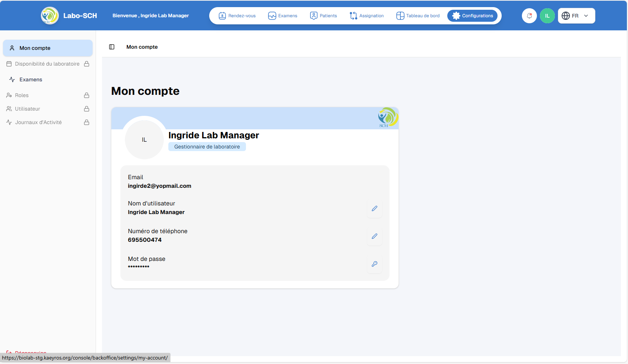Screen dimensions: 628x364
Task: Click Disponibilité du laboratoire sidebar item
Action: pyautogui.click(x=47, y=64)
